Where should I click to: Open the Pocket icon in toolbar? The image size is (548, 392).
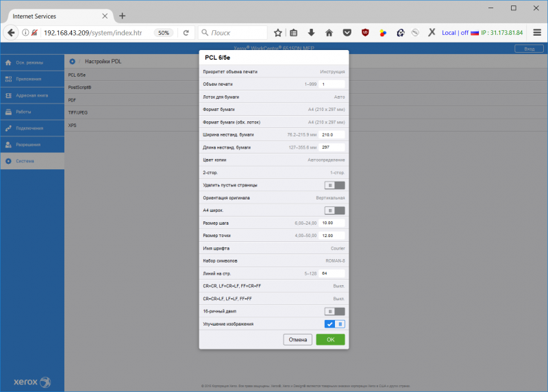point(347,33)
